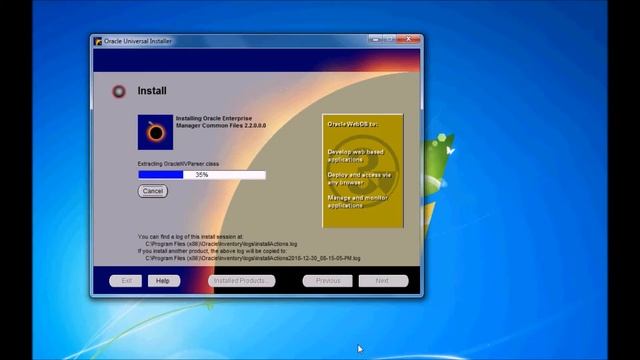Image resolution: width=640 pixels, height=360 pixels.
Task: Click the installActions.log path text
Action: point(221,244)
